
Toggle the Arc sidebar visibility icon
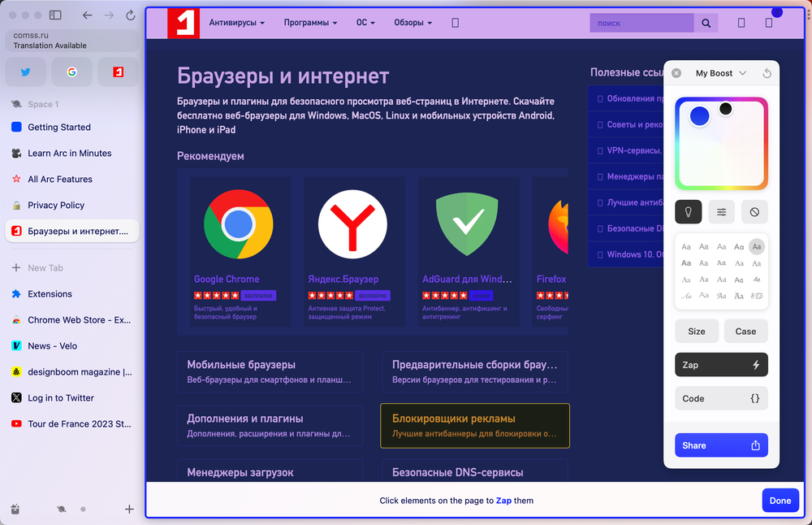(55, 15)
